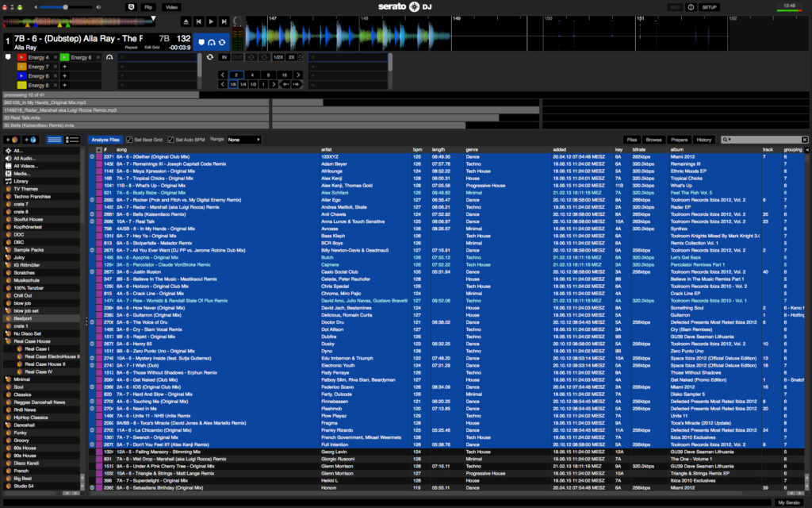Expand the Real Case House crate
This screenshot has width=812, height=508.
(8, 341)
